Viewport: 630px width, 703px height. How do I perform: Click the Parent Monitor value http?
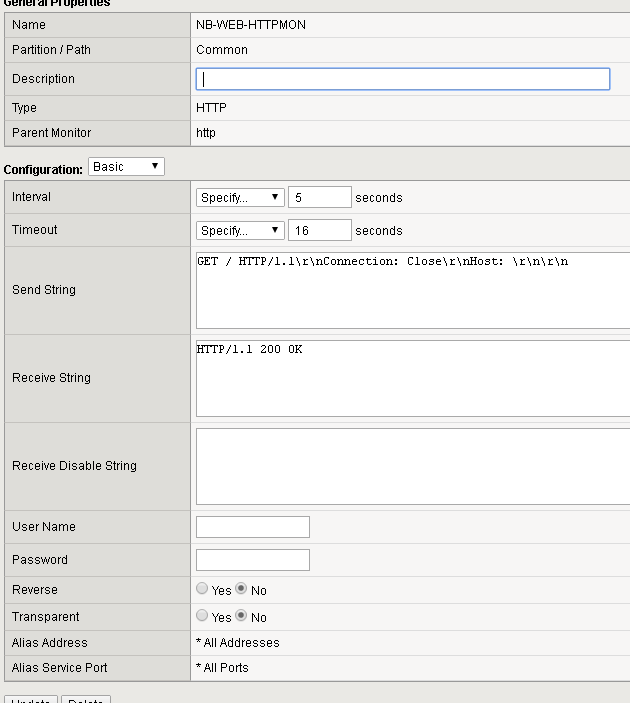(206, 133)
